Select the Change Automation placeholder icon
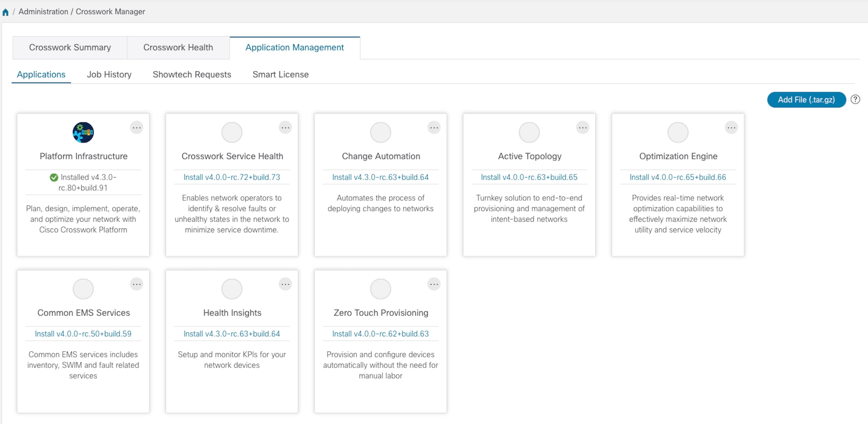Viewport: 868px width, 424px height. 380,132
